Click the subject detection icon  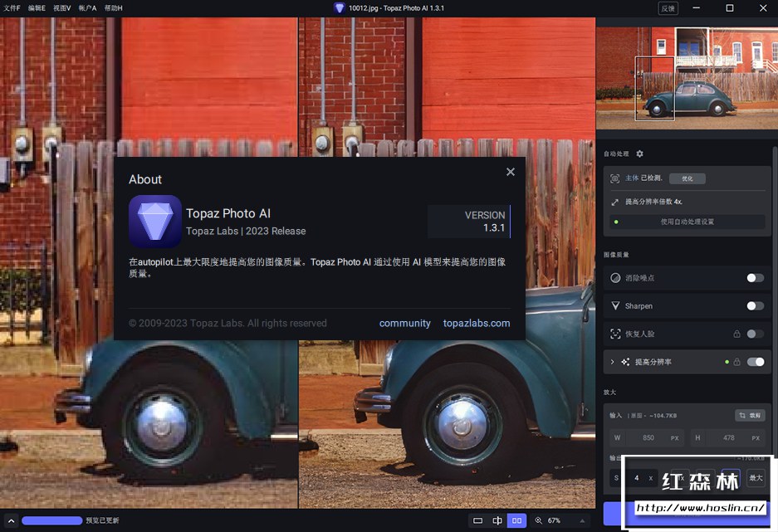[614, 178]
